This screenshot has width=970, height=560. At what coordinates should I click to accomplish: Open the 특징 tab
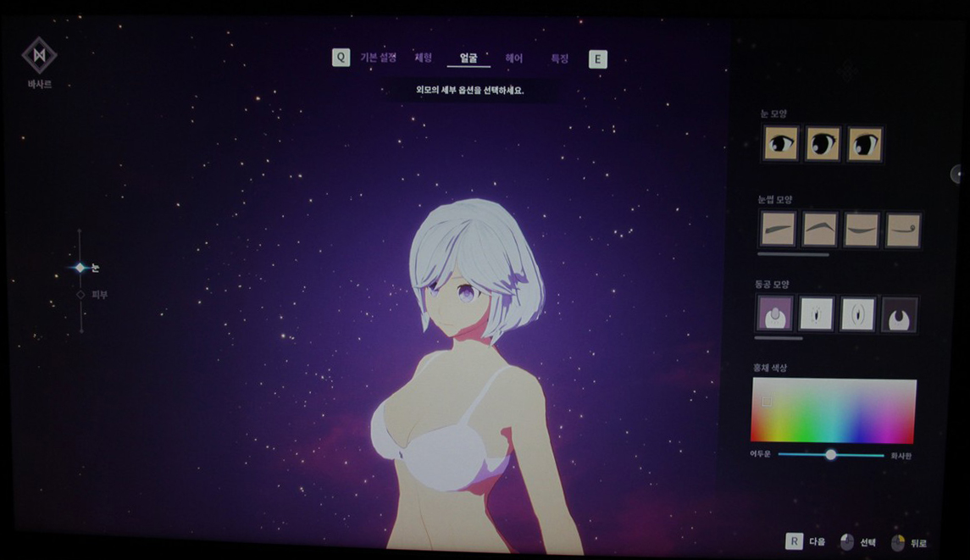[560, 58]
